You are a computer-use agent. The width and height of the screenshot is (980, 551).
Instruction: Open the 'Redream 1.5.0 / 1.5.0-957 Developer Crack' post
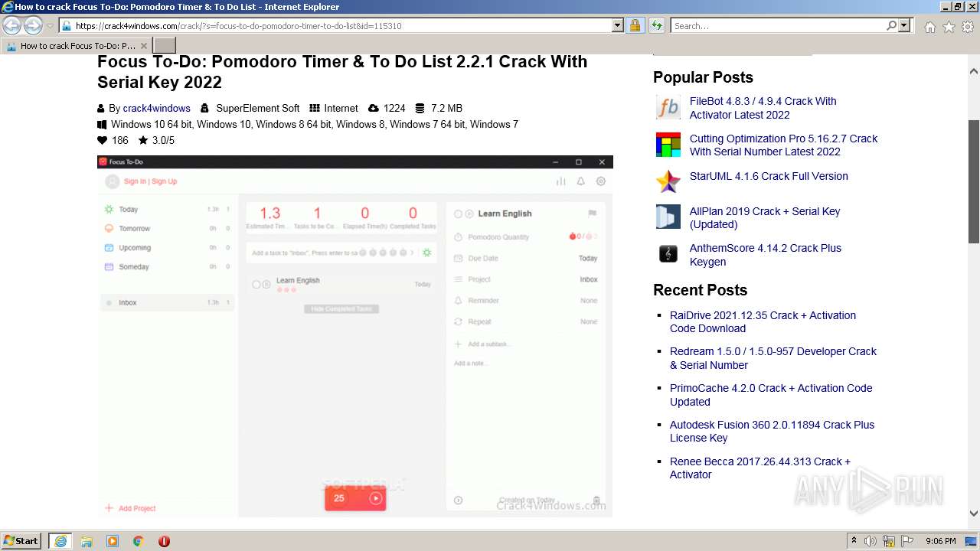point(773,358)
